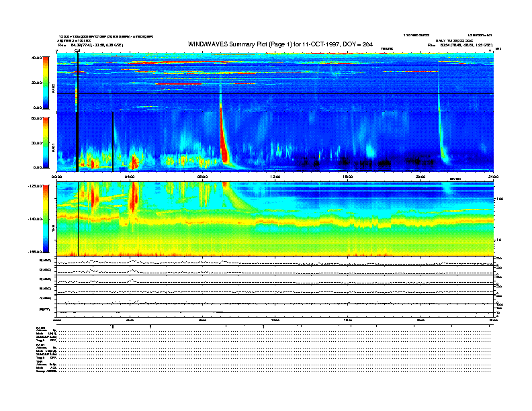The image size is (532, 411).
Task: Click the RAD2 vertical axis label
Action: (x=53, y=89)
